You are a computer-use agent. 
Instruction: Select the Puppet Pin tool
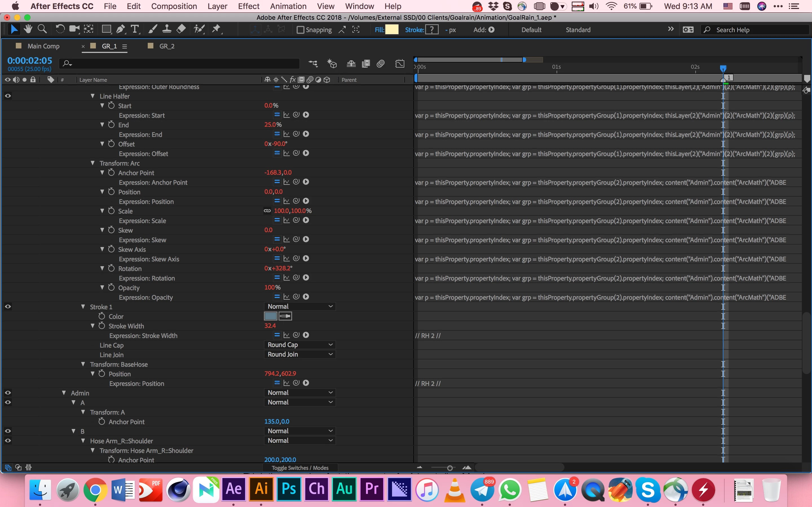tap(217, 30)
